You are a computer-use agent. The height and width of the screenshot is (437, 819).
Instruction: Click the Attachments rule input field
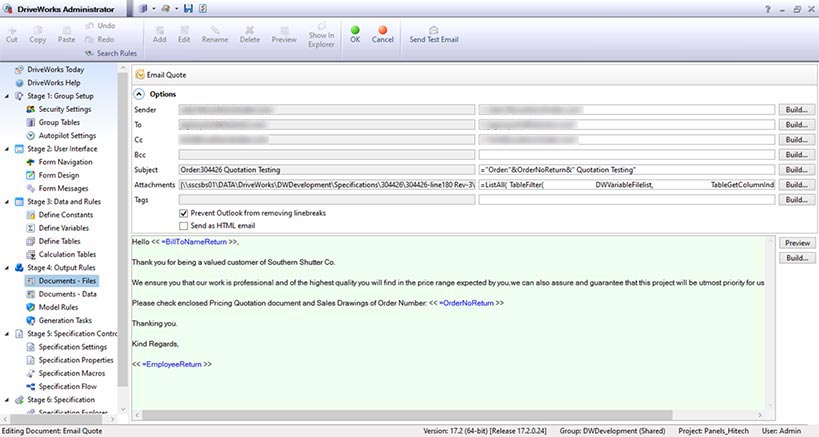click(627, 185)
